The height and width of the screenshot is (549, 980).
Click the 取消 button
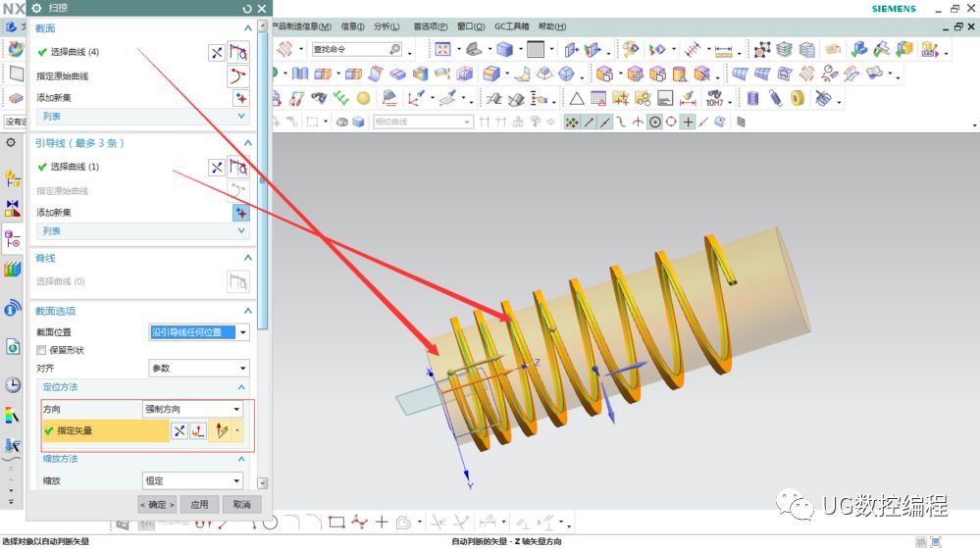(x=241, y=505)
